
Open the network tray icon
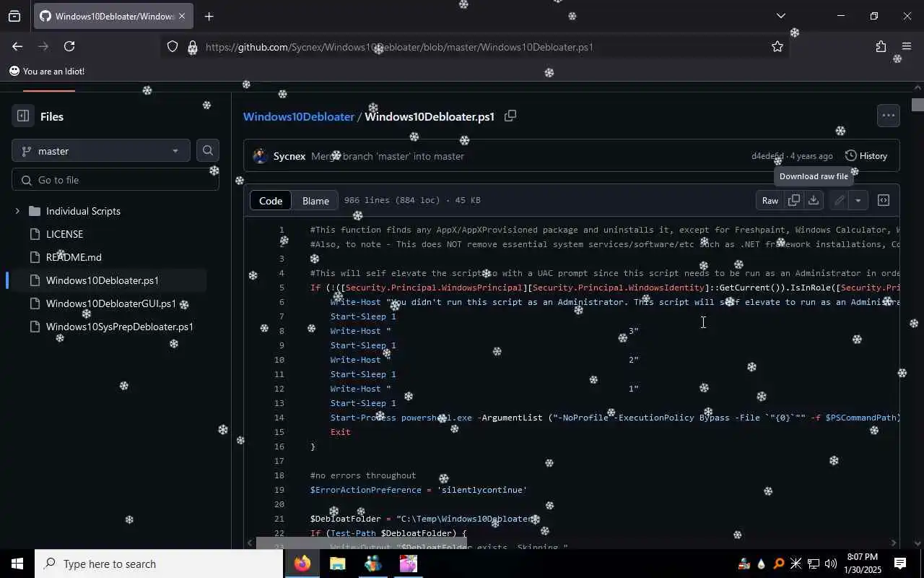coord(814,564)
